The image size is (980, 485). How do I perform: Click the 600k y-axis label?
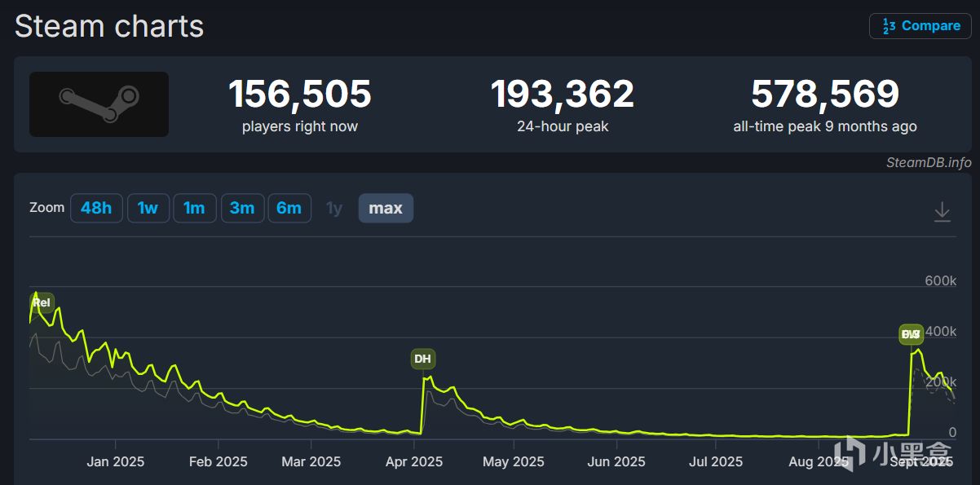[x=940, y=281]
